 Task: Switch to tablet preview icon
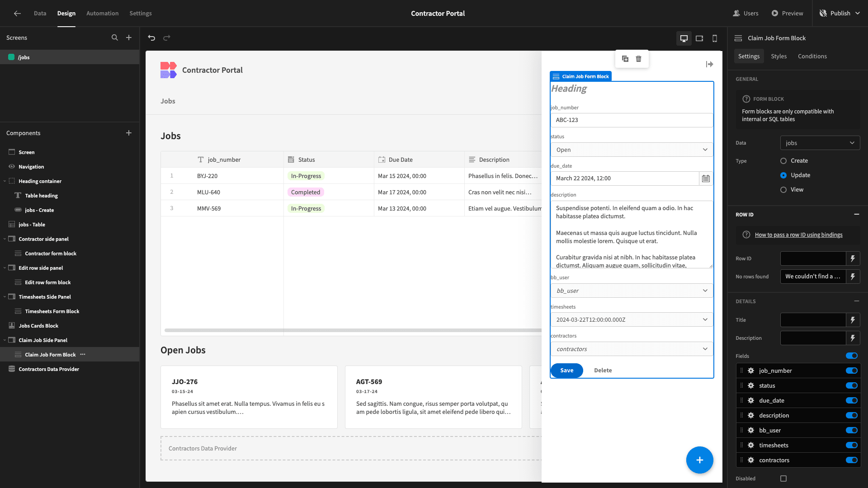coord(699,38)
